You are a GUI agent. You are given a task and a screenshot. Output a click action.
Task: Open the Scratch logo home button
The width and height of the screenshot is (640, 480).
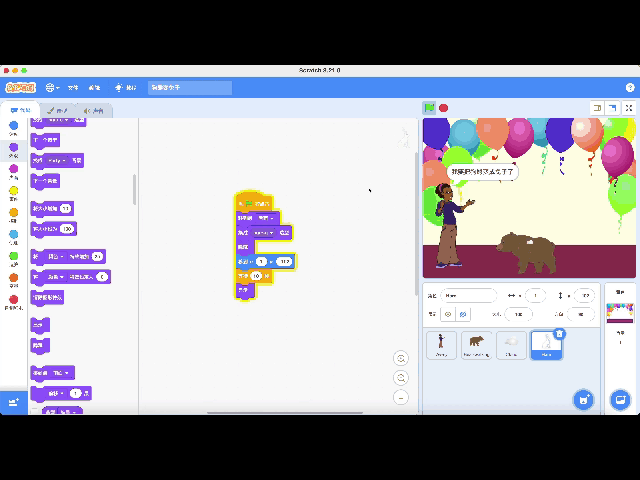[20, 87]
